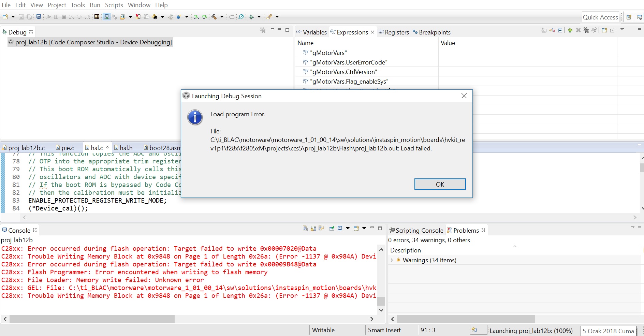Screen dimensions: 644x336
Task: Open the Expressions view menu triangle
Action: [x=622, y=30]
